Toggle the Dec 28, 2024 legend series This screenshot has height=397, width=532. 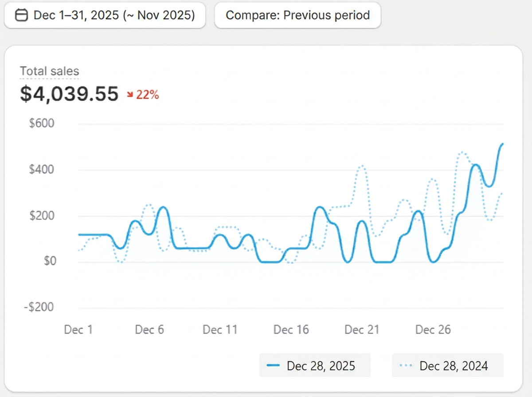pos(448,366)
